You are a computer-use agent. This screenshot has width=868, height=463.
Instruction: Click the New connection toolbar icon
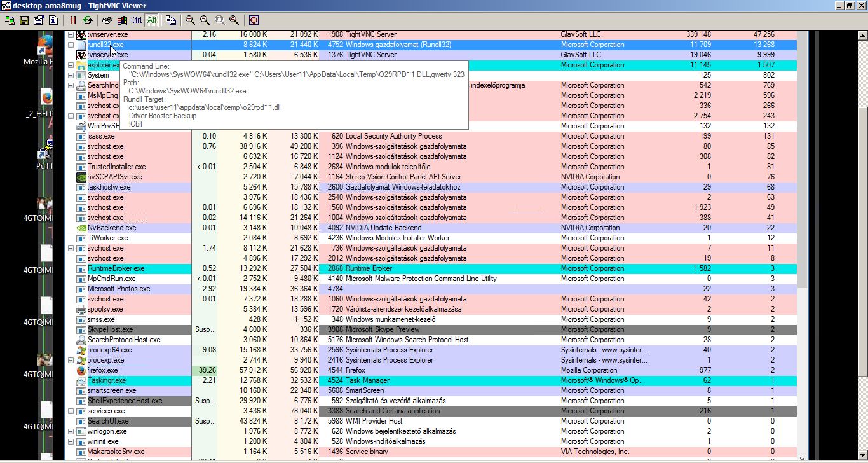click(10, 20)
